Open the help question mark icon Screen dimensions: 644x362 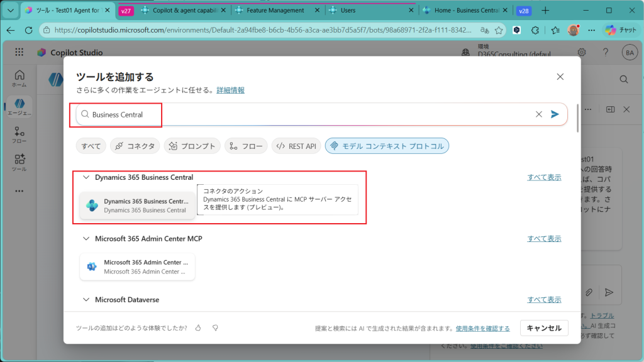605,53
